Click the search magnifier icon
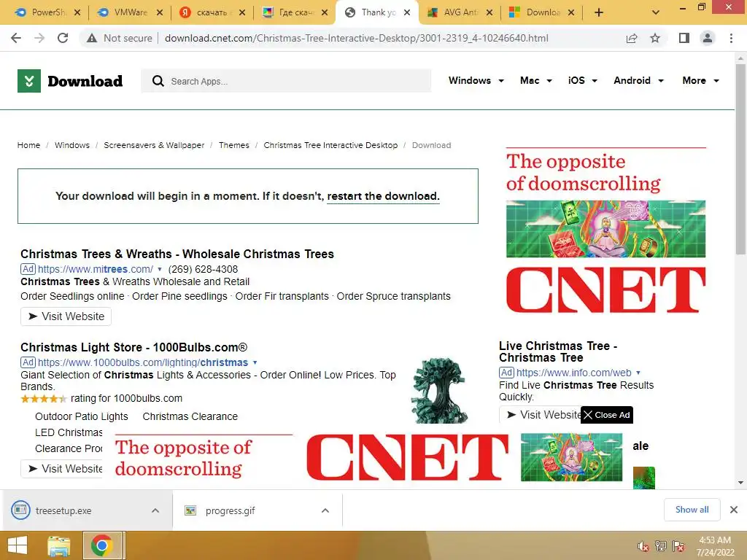 (x=158, y=81)
